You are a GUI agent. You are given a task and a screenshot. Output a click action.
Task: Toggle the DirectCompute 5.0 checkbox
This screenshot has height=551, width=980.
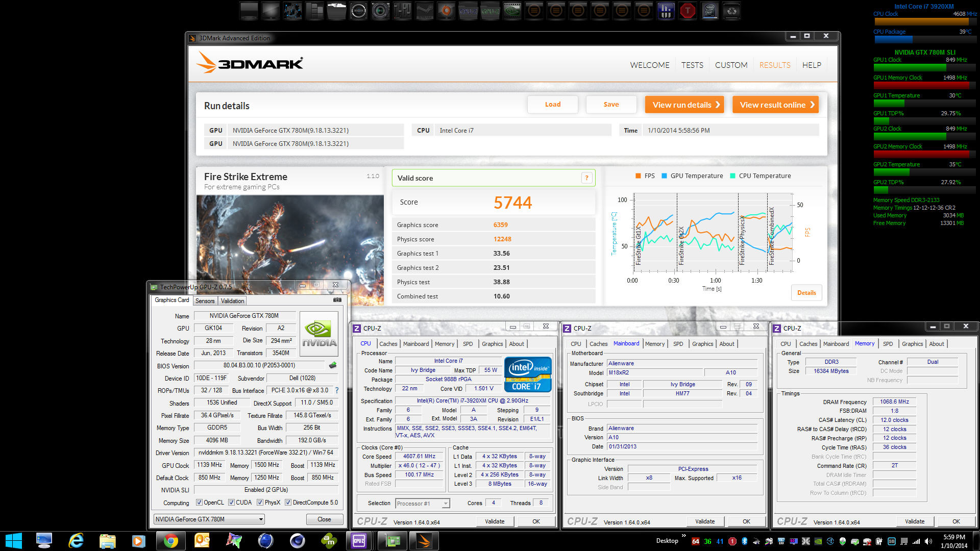(x=288, y=503)
